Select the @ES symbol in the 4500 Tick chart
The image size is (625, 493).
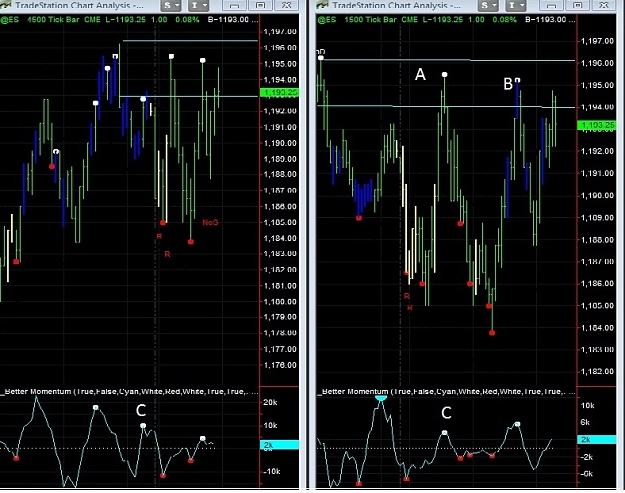(x=10, y=20)
